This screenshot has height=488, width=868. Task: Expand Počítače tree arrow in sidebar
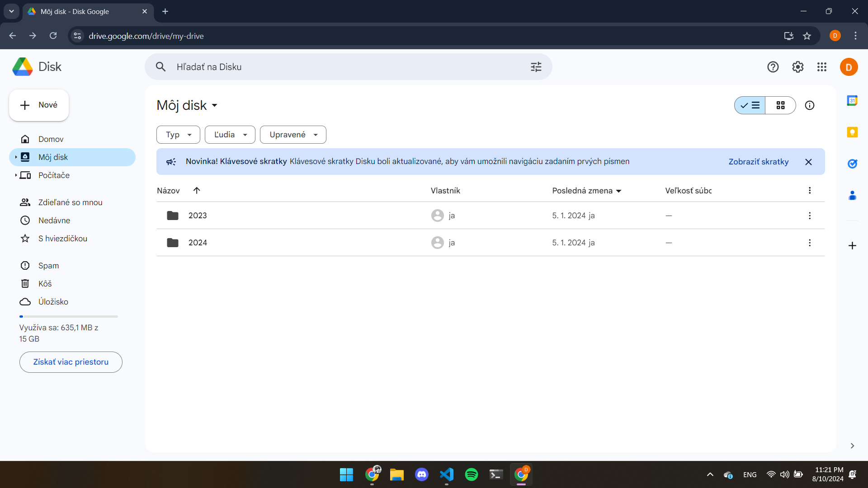coord(16,175)
